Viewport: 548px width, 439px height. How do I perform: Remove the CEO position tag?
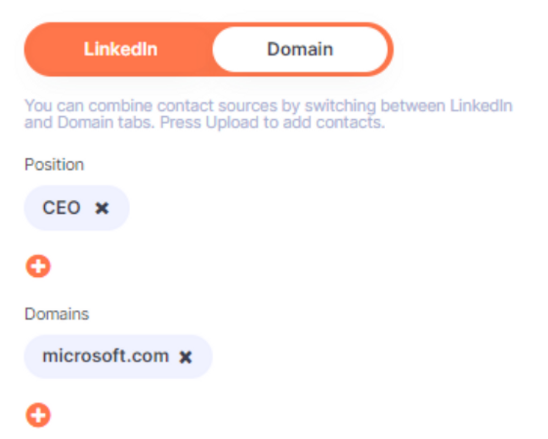(102, 208)
